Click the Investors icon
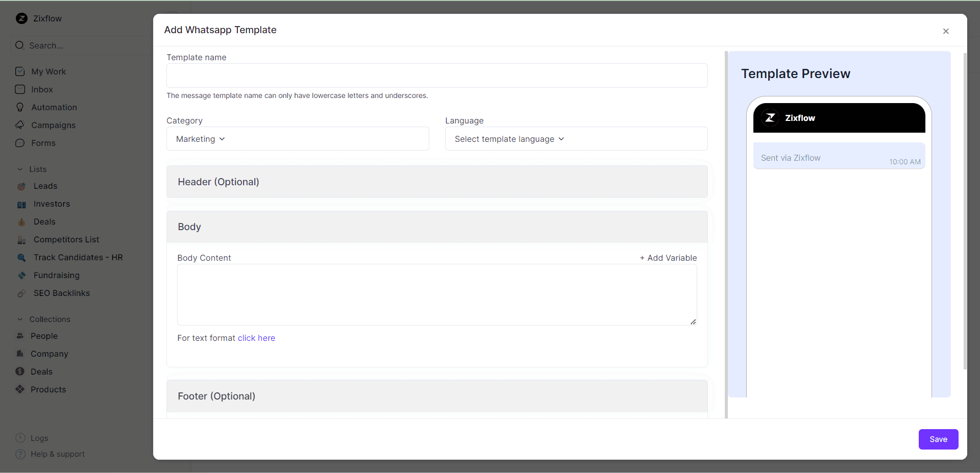The width and height of the screenshot is (980, 473). point(21,204)
